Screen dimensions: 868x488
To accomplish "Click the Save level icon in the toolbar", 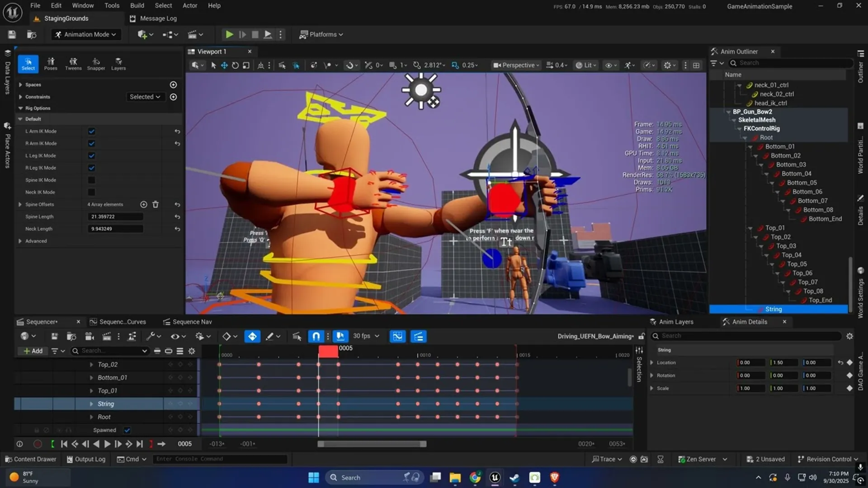I will click(11, 34).
